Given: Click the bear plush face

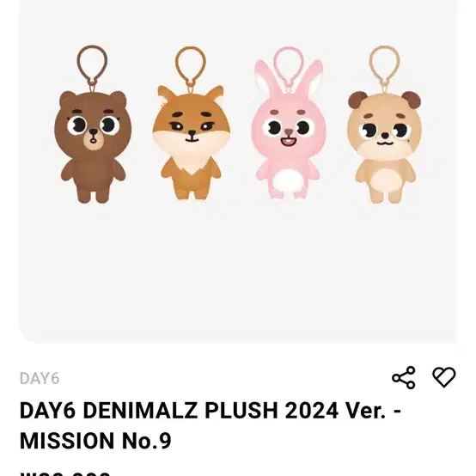Looking at the screenshot, I should point(93,127).
